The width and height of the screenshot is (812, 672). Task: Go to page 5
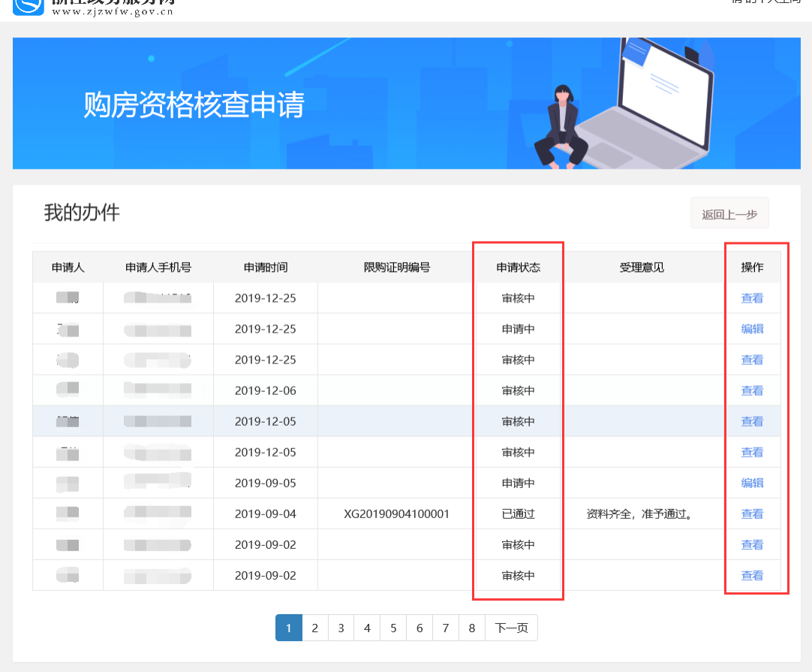(393, 628)
